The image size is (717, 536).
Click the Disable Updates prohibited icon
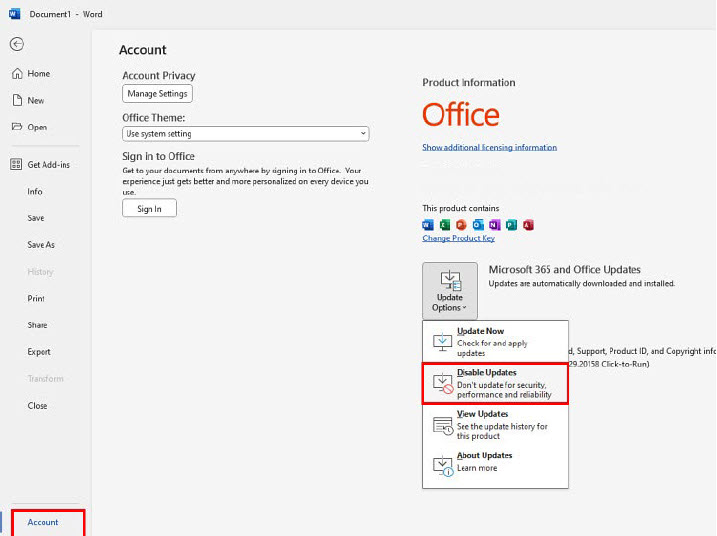443,383
